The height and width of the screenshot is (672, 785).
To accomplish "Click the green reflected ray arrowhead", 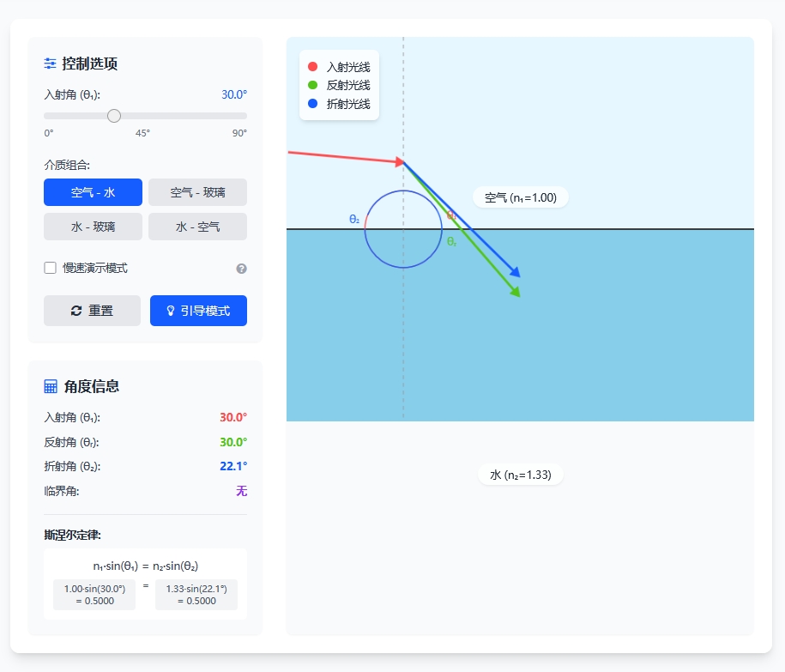I will [x=515, y=292].
